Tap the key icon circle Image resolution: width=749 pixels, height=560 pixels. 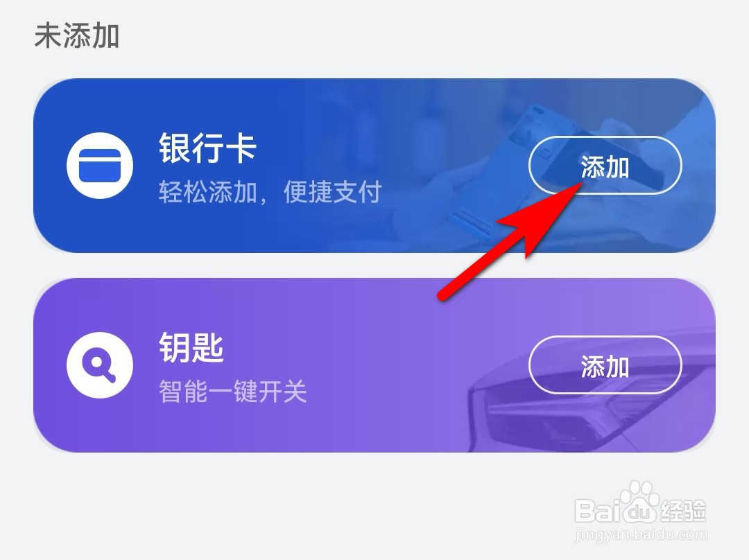click(100, 365)
